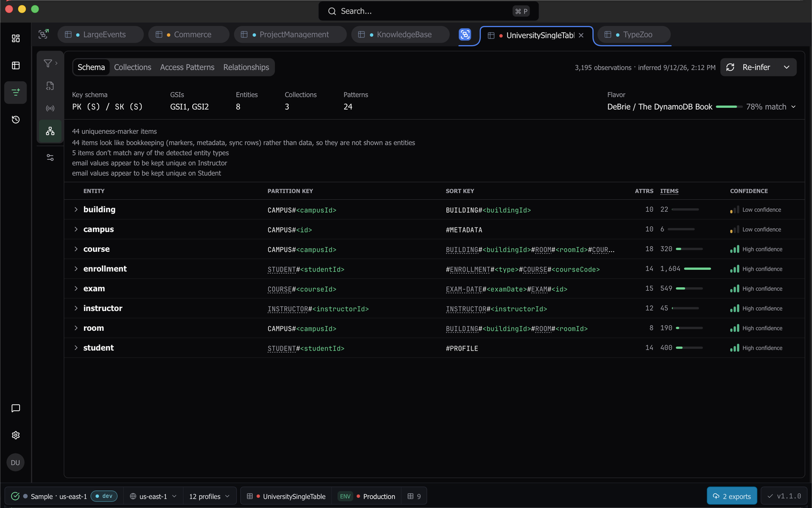Select the schema hierarchy icon in inner sidebar
Viewport: 812px width, 508px height.
coord(50,131)
